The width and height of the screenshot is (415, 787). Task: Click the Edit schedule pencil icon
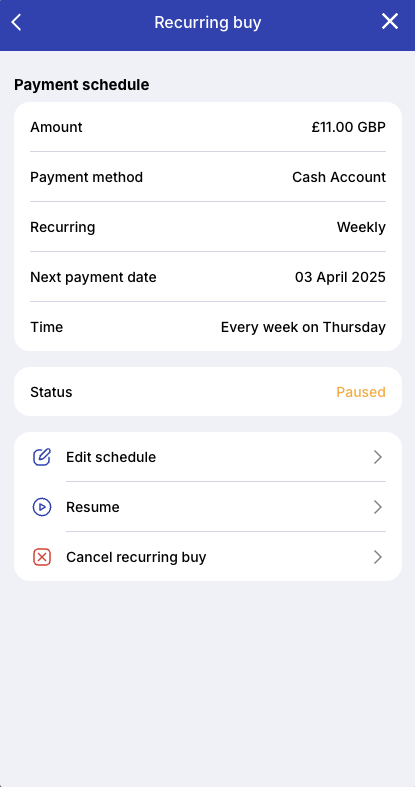point(42,457)
